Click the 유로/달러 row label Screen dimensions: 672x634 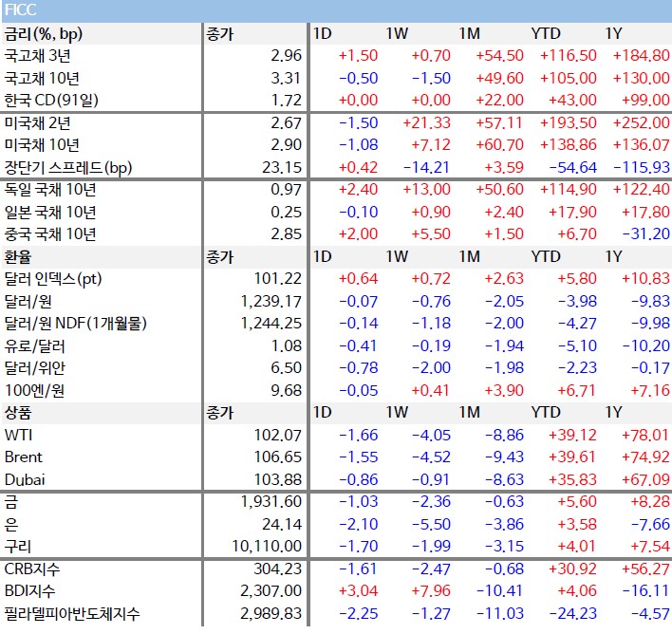pos(35,345)
